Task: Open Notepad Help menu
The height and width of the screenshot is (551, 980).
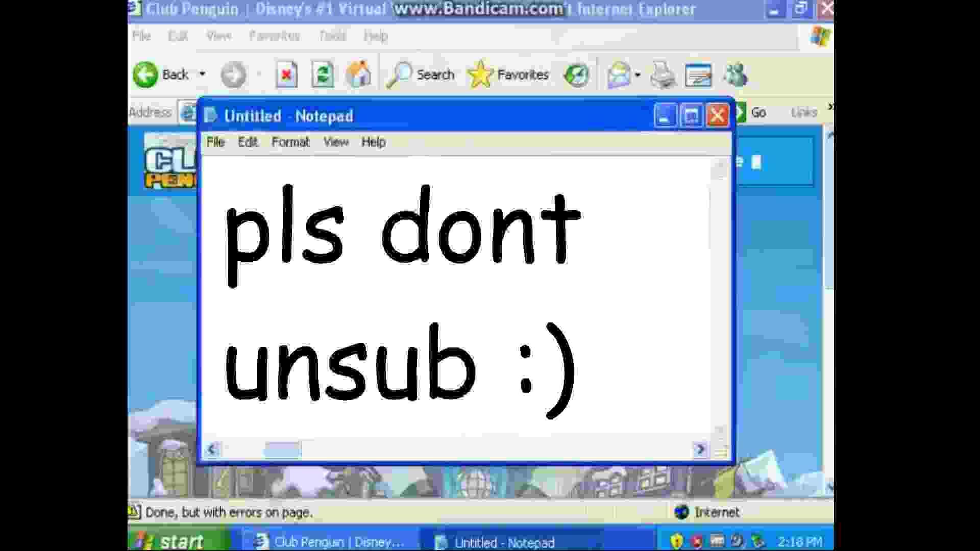Action: tap(373, 142)
